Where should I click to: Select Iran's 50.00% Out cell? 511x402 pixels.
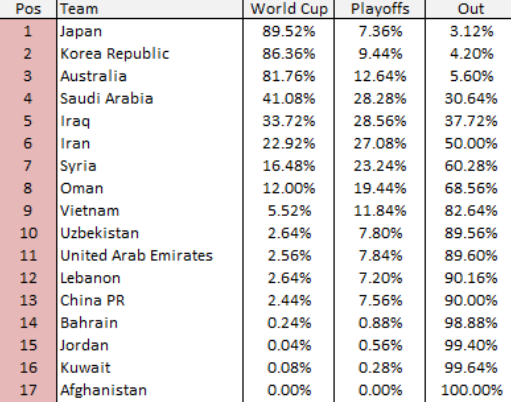coord(468,143)
